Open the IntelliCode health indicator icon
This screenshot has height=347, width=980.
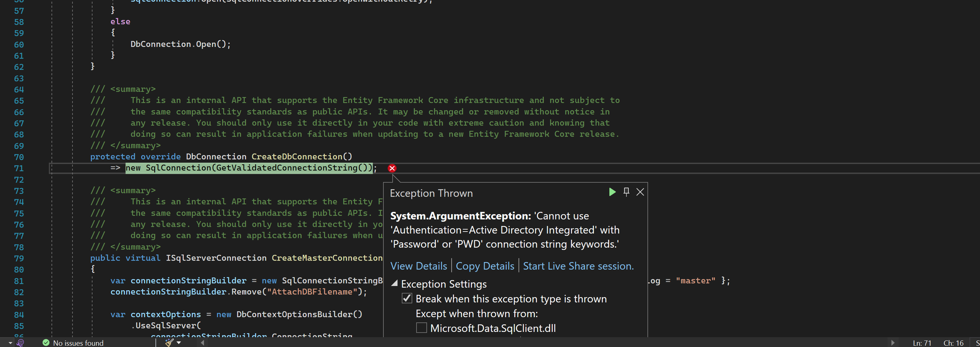(x=21, y=343)
